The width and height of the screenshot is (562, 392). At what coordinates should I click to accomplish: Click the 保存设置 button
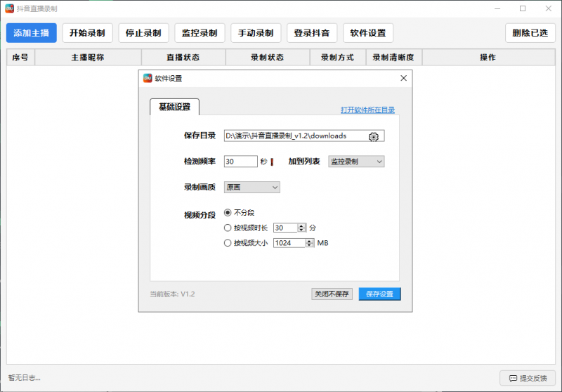coord(379,294)
